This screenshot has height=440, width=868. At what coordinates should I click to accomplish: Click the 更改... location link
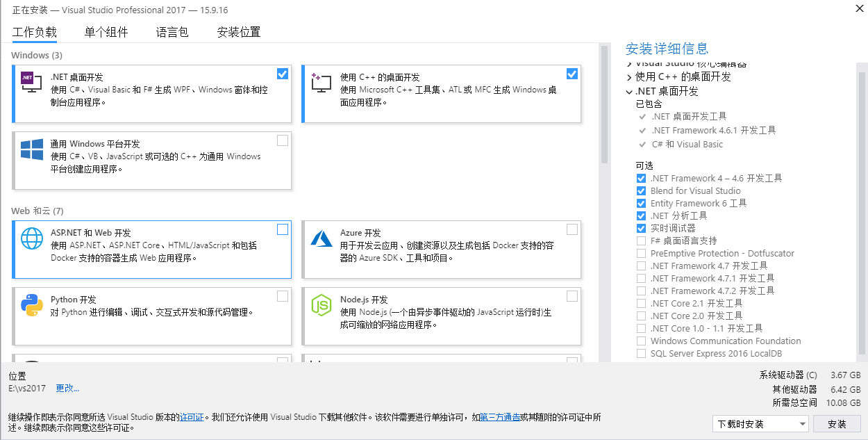pos(67,388)
